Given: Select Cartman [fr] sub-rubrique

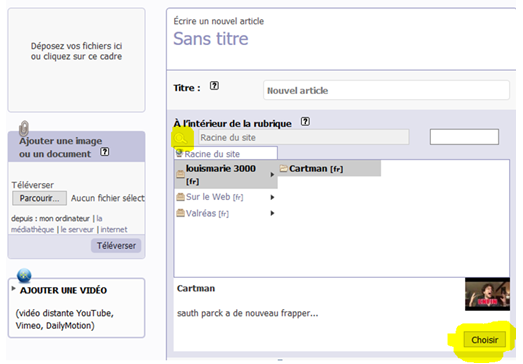Looking at the screenshot, I should [329, 169].
